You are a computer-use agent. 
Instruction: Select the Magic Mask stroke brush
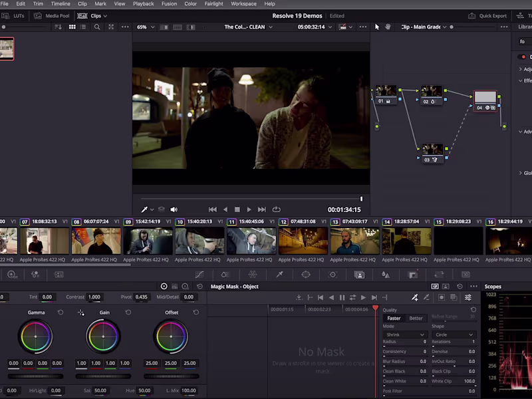416,297
